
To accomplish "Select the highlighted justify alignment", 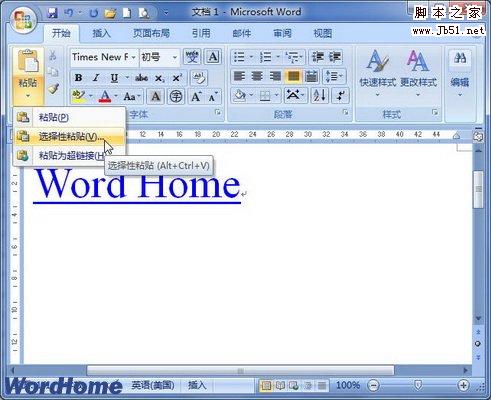I will pyautogui.click(x=293, y=77).
